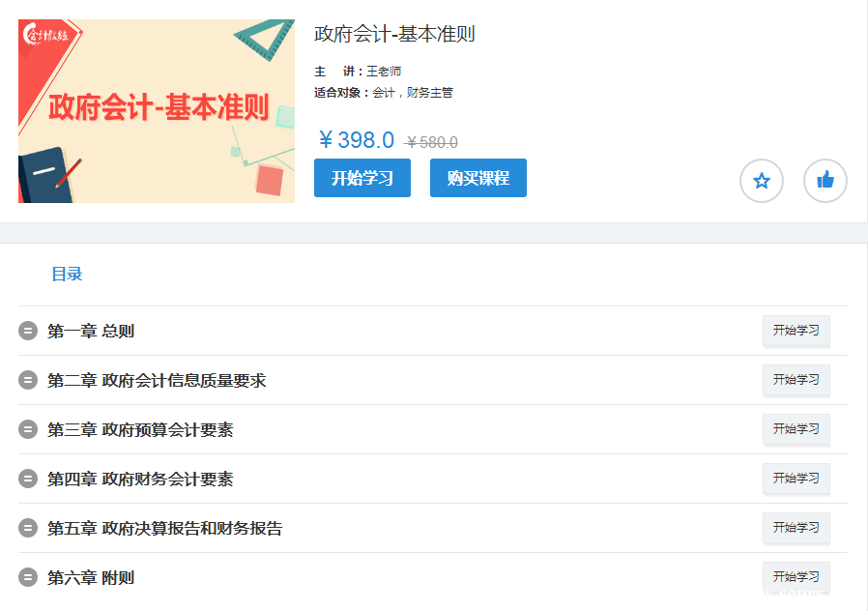
Task: Click the round icon beside 第二章 政府会计信息质量要求
Action: [x=28, y=380]
